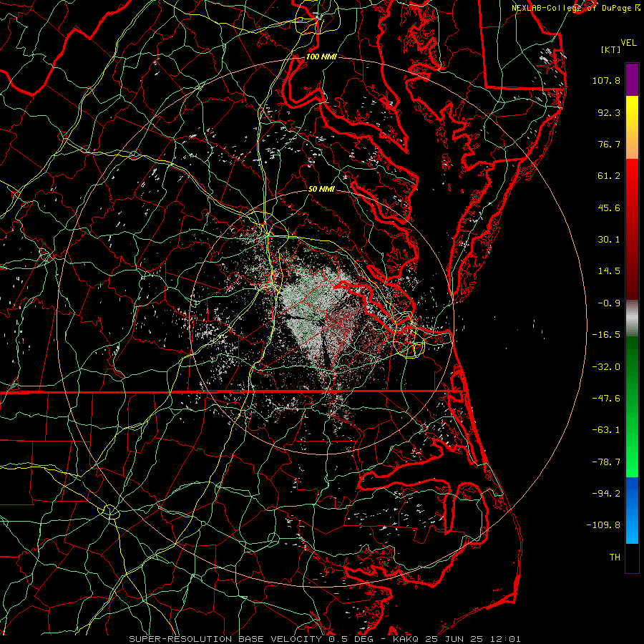Click the 50 NMI range ring label
The width and height of the screenshot is (644, 644).
pyautogui.click(x=321, y=189)
